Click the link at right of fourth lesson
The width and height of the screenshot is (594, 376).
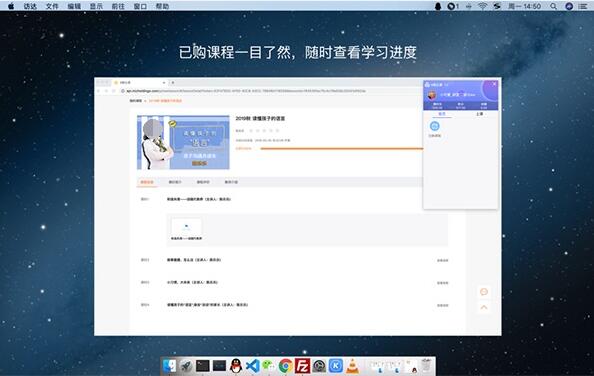click(442, 305)
